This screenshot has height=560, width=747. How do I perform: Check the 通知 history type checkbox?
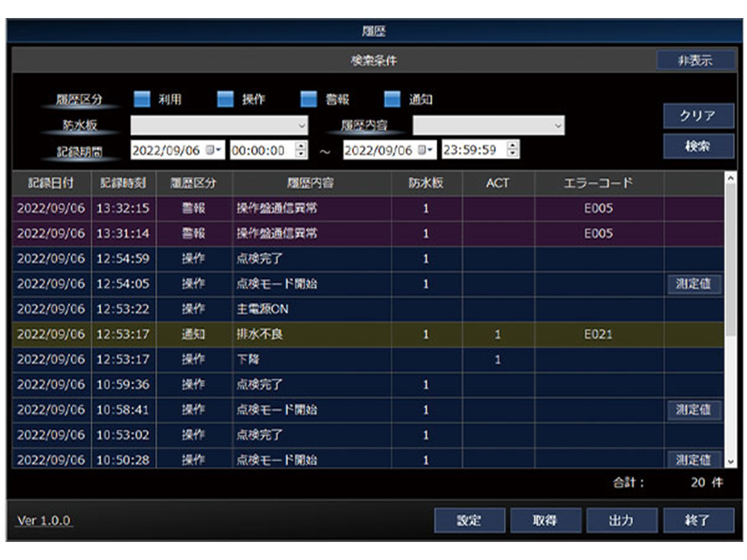[392, 99]
